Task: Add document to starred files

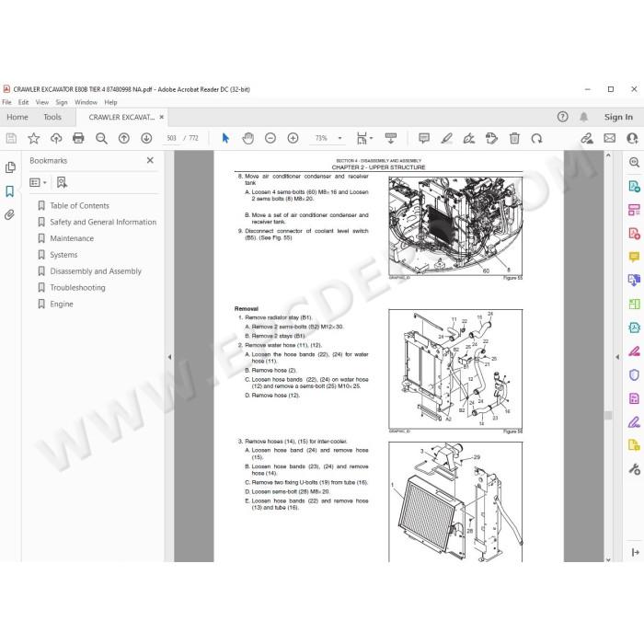Action: (34, 138)
